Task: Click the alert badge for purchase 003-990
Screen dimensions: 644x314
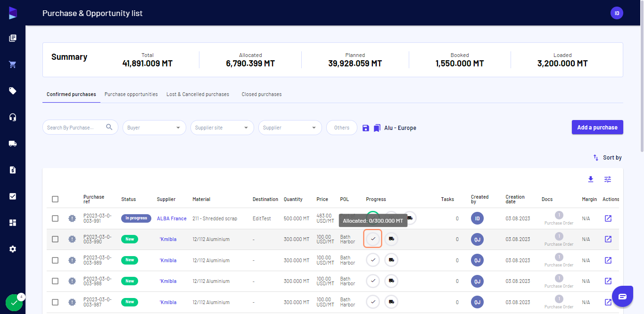Action: pyautogui.click(x=72, y=239)
